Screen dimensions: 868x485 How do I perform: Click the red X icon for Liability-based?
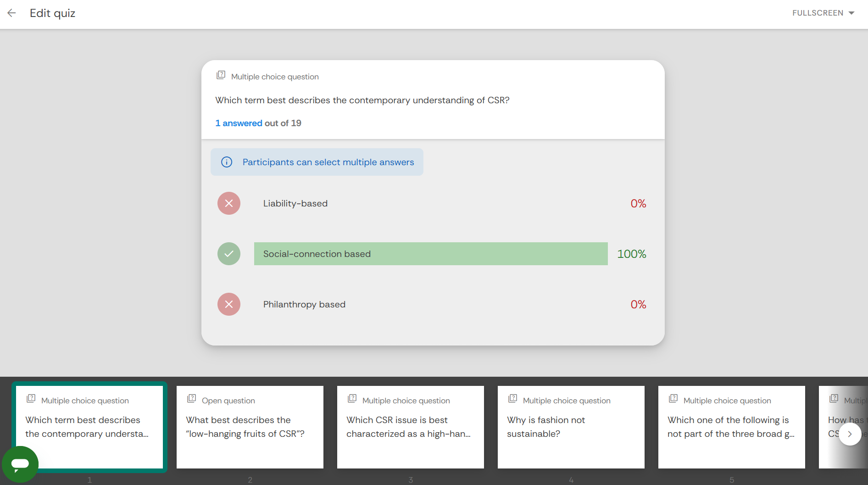tap(229, 203)
